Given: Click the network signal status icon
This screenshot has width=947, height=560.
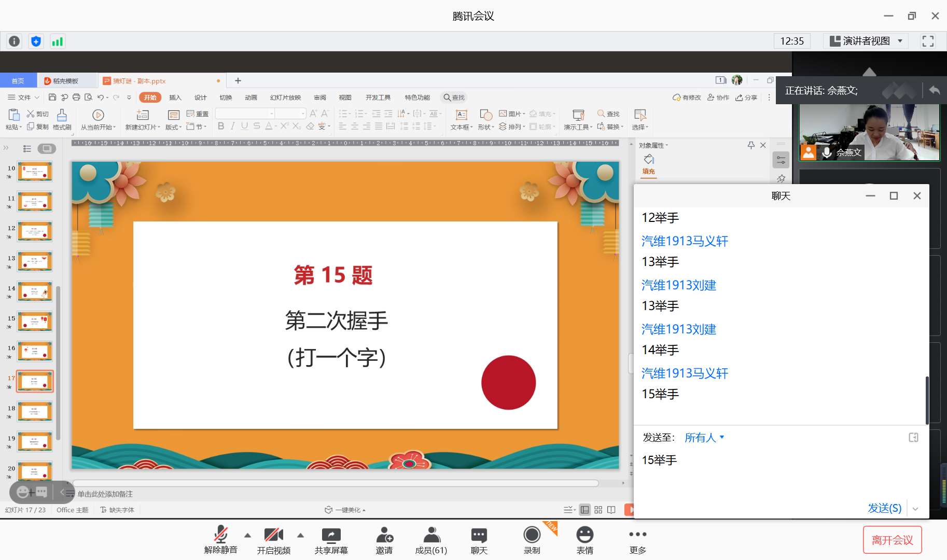Looking at the screenshot, I should [57, 41].
